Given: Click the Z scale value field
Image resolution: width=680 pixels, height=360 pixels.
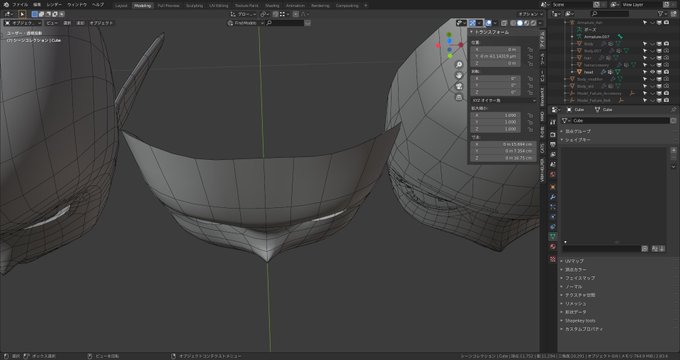Looking at the screenshot, I should 496,129.
